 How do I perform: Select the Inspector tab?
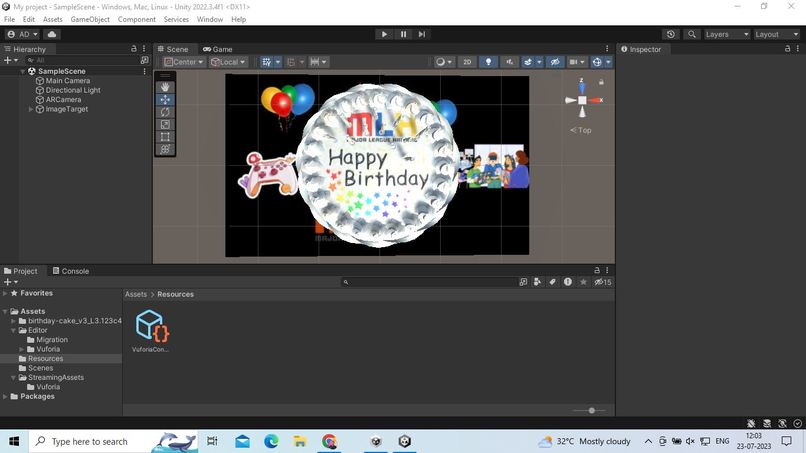tap(641, 49)
